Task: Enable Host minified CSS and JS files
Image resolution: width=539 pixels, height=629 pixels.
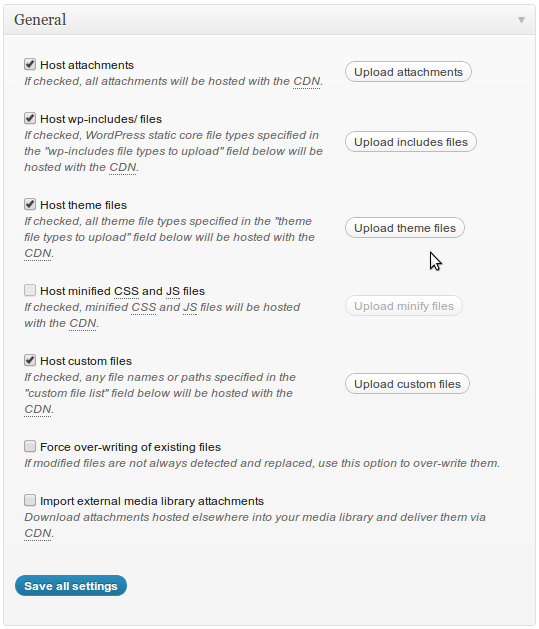Action: 30,290
